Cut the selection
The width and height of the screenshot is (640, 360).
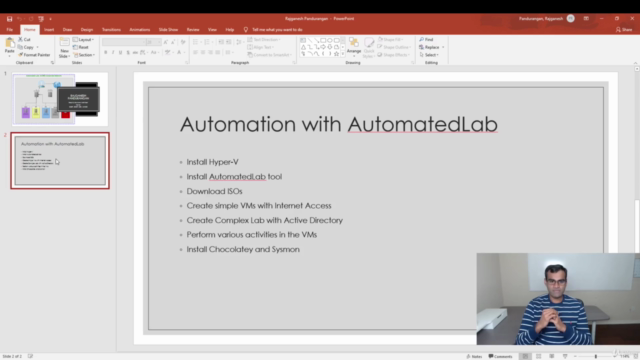[24, 40]
